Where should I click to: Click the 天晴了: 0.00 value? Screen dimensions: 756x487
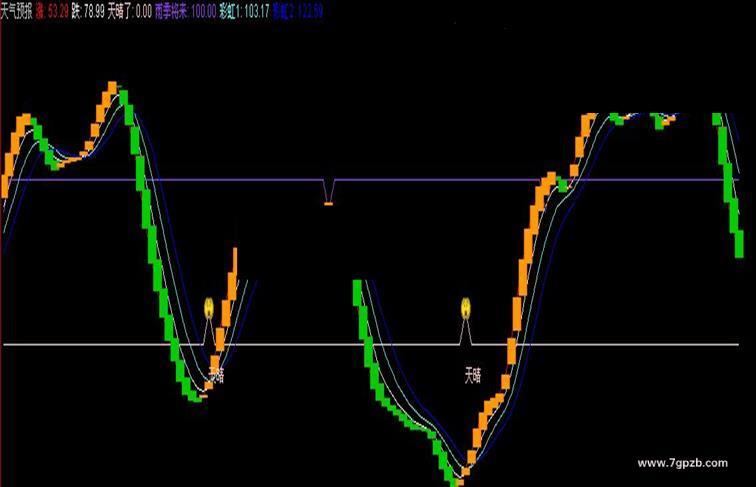(129, 12)
